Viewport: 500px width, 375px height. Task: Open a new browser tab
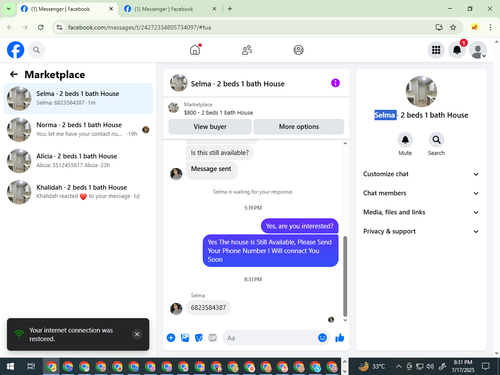coord(230,9)
